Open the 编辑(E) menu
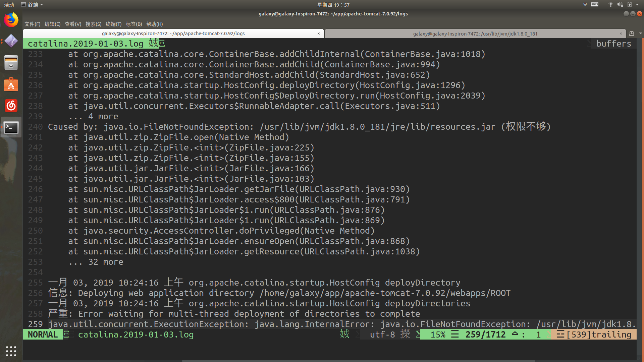The height and width of the screenshot is (362, 644). click(x=52, y=24)
